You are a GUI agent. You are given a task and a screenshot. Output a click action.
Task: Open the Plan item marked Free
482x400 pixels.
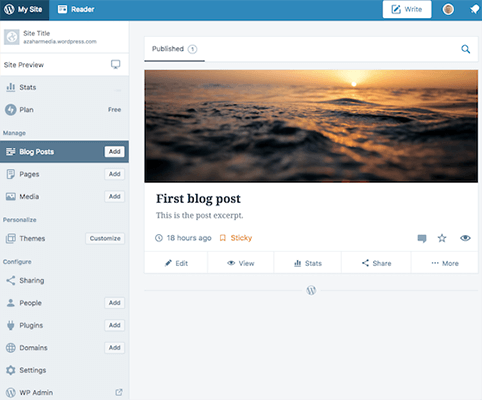64,110
